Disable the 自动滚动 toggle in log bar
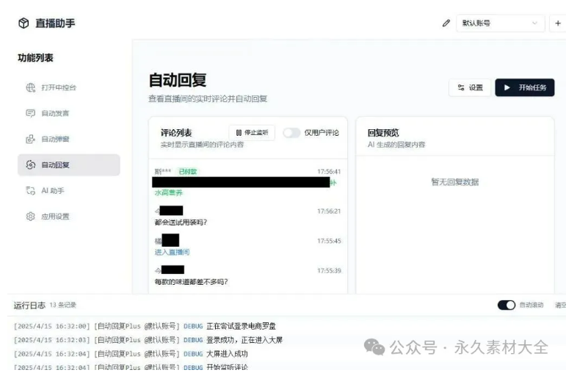Image resolution: width=588 pixels, height=381 pixels. click(x=506, y=305)
